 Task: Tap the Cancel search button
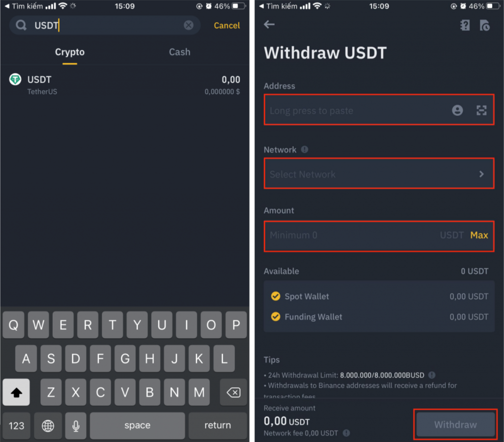226,26
